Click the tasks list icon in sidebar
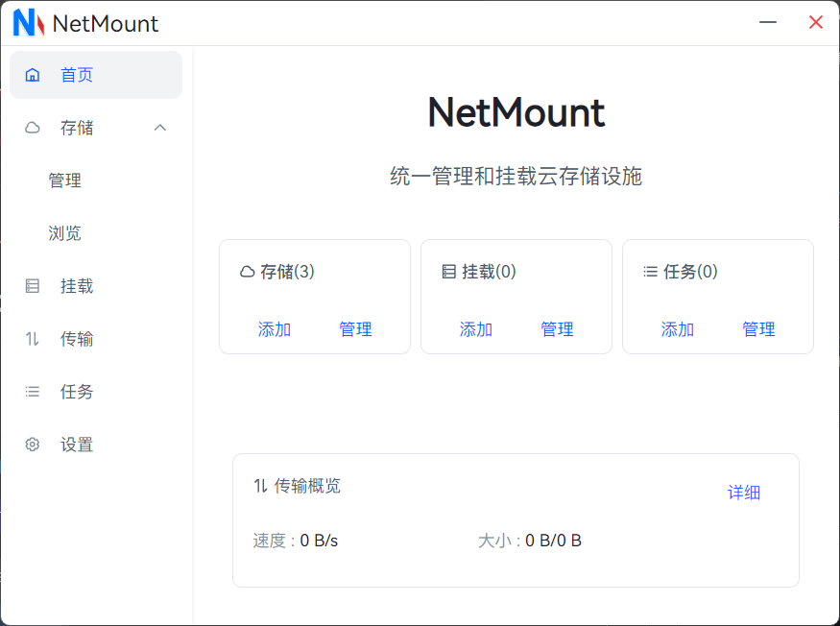This screenshot has height=626, width=840. click(32, 391)
